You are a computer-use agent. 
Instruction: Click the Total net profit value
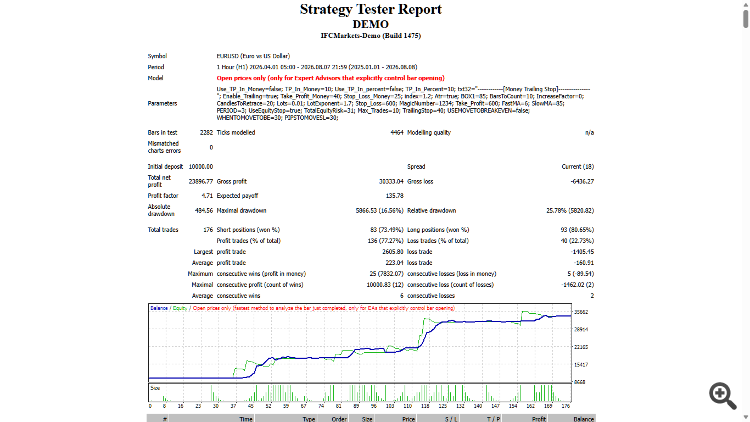200,181
